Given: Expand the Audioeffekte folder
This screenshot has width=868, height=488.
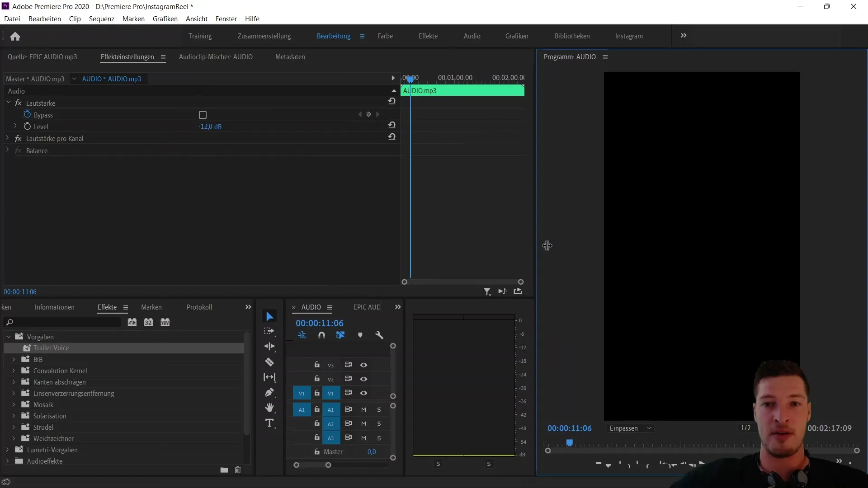Looking at the screenshot, I should pyautogui.click(x=7, y=461).
